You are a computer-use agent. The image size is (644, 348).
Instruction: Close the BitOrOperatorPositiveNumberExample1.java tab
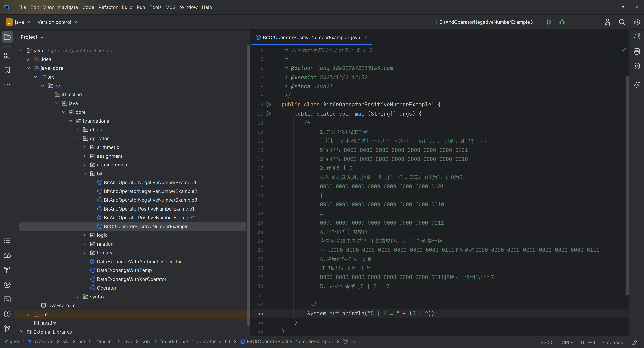coord(366,37)
